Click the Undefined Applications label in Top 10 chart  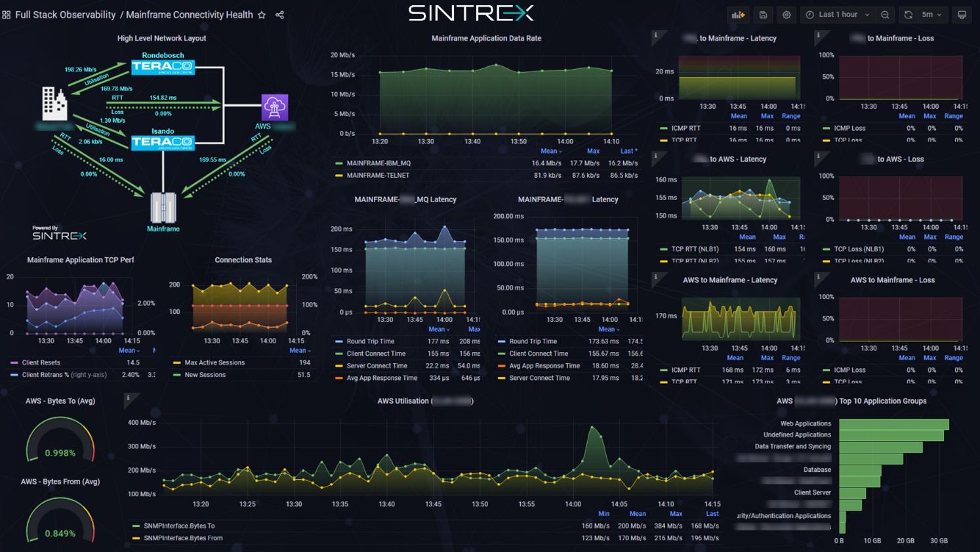[797, 435]
